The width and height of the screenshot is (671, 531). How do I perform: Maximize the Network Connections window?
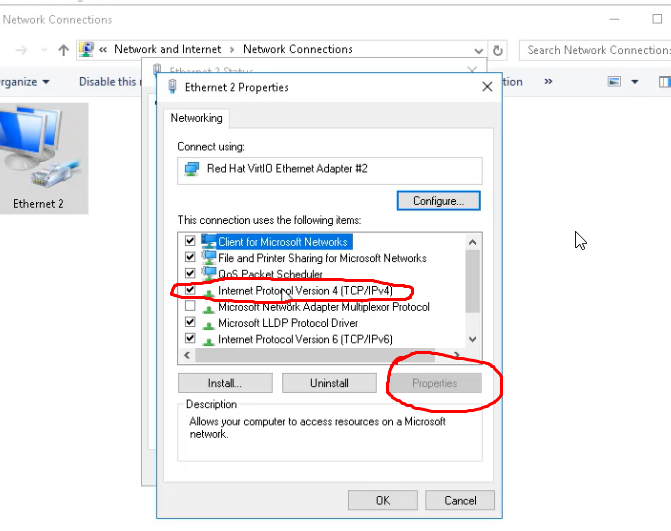(x=657, y=19)
